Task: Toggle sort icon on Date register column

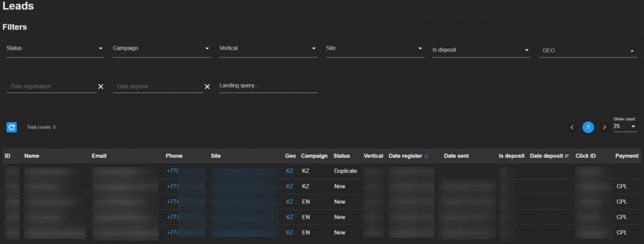Action: click(x=426, y=156)
